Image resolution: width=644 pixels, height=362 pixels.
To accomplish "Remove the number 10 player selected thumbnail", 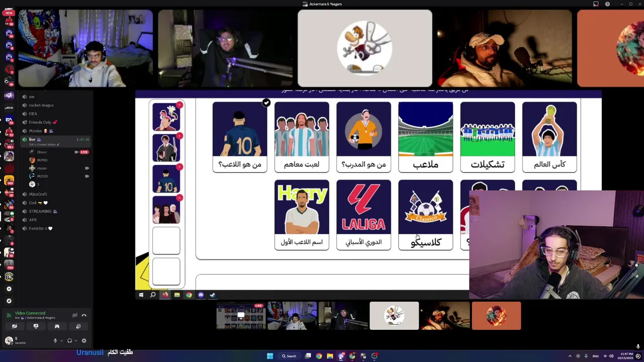I will [180, 167].
